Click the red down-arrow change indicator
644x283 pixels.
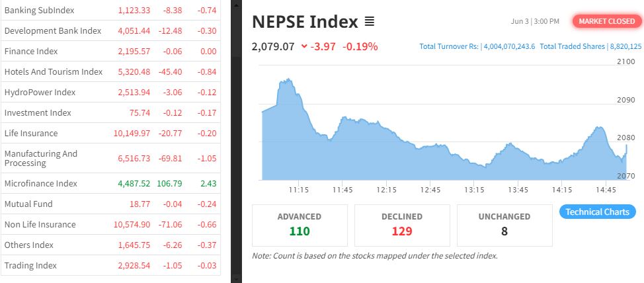pyautogui.click(x=304, y=47)
